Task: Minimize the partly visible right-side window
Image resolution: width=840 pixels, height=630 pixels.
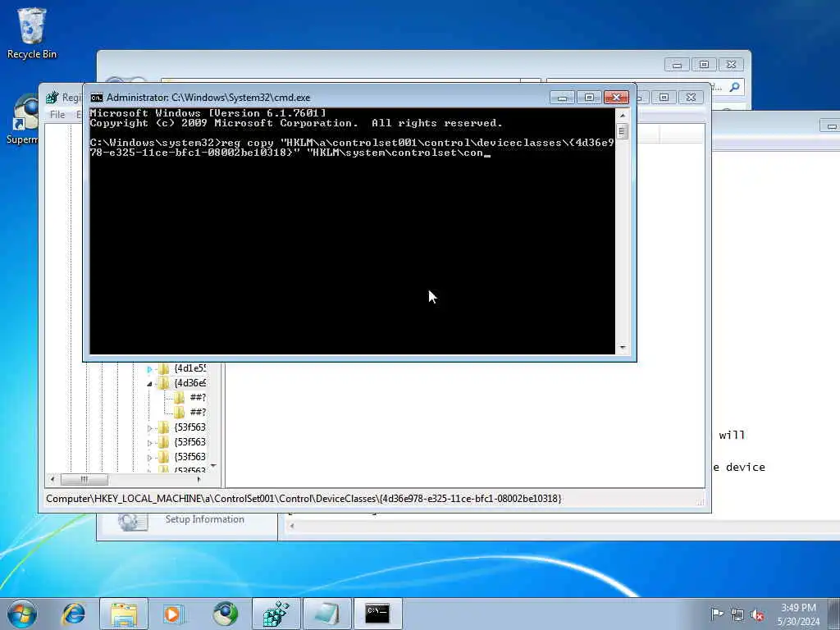Action: click(830, 126)
